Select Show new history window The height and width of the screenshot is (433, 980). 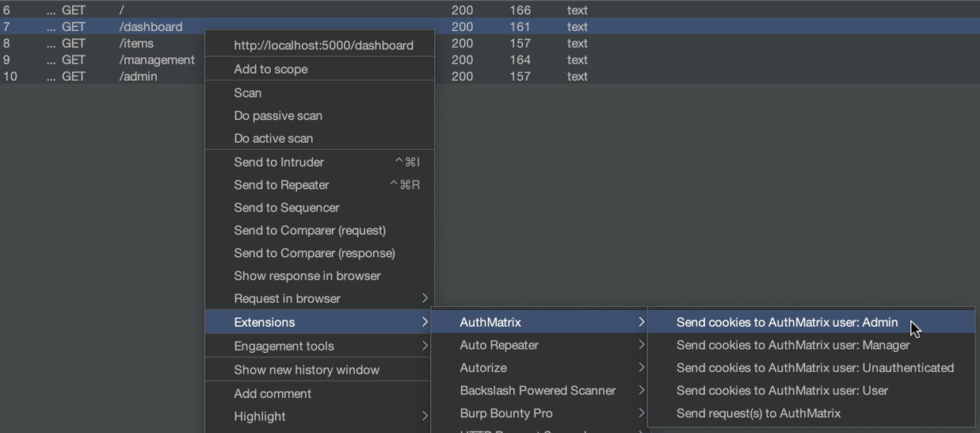click(319, 370)
